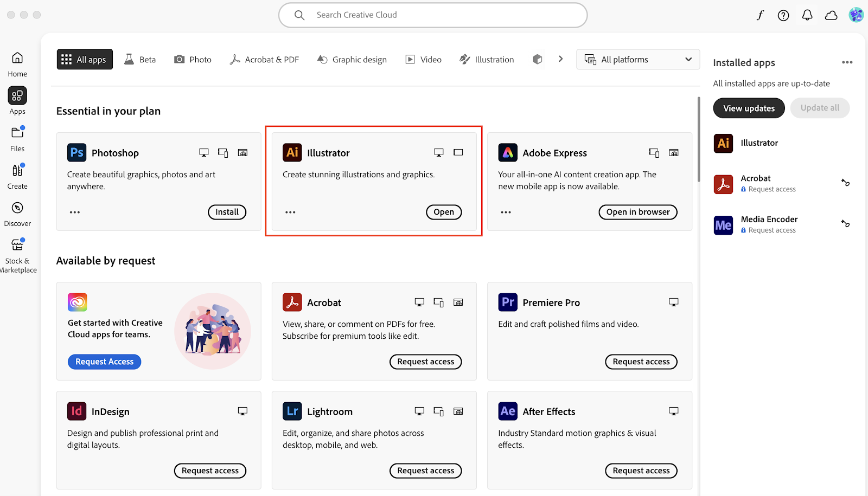
Task: Click the After Effects app icon
Action: pos(508,411)
